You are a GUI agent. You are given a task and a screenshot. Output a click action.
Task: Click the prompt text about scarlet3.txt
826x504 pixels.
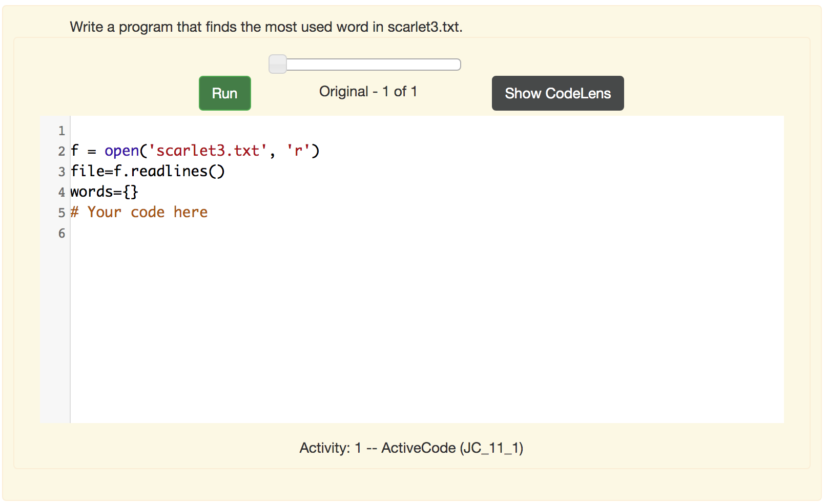pos(265,27)
